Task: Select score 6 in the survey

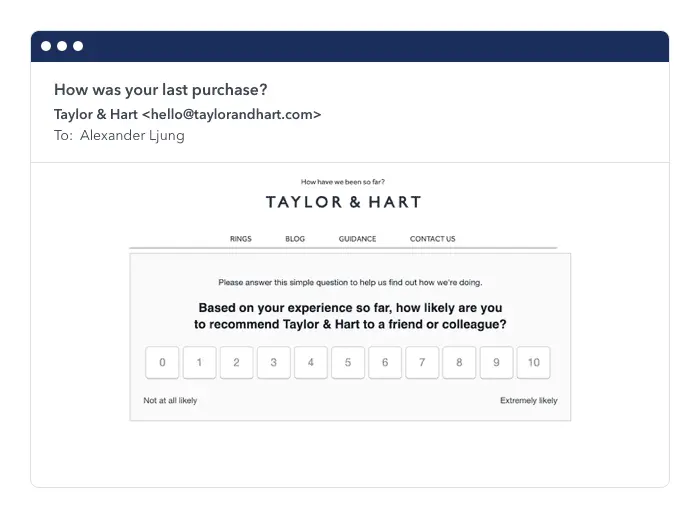Action: click(x=385, y=363)
